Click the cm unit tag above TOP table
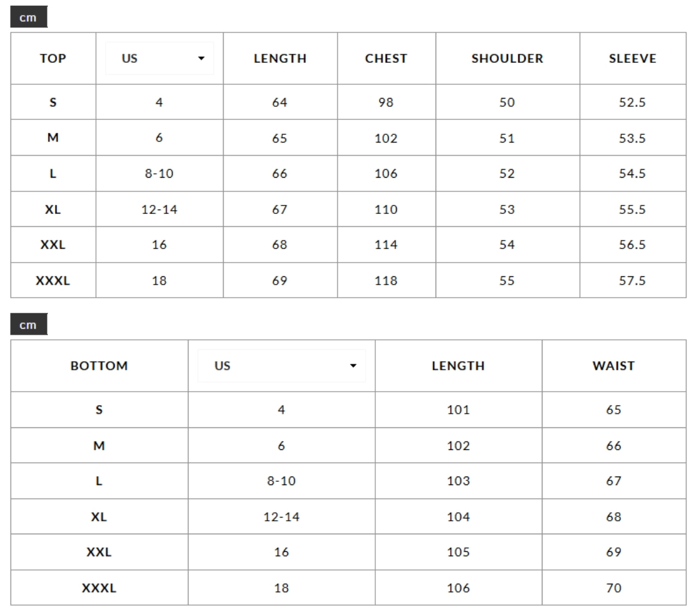 [29, 18]
